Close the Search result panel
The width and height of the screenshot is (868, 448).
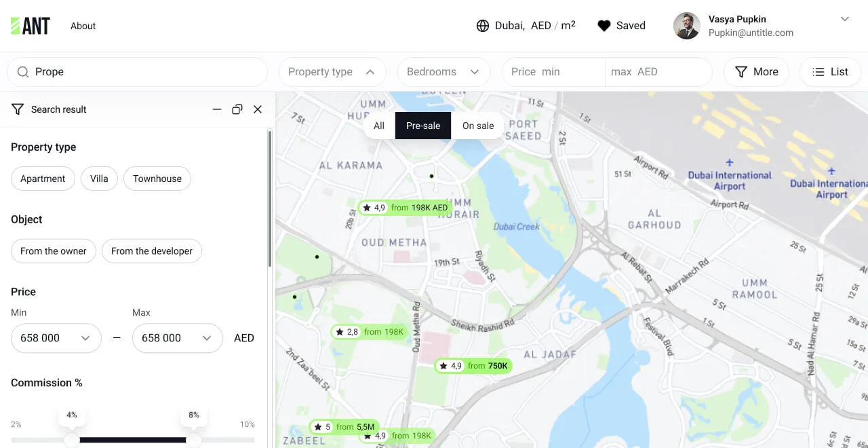coord(258,109)
